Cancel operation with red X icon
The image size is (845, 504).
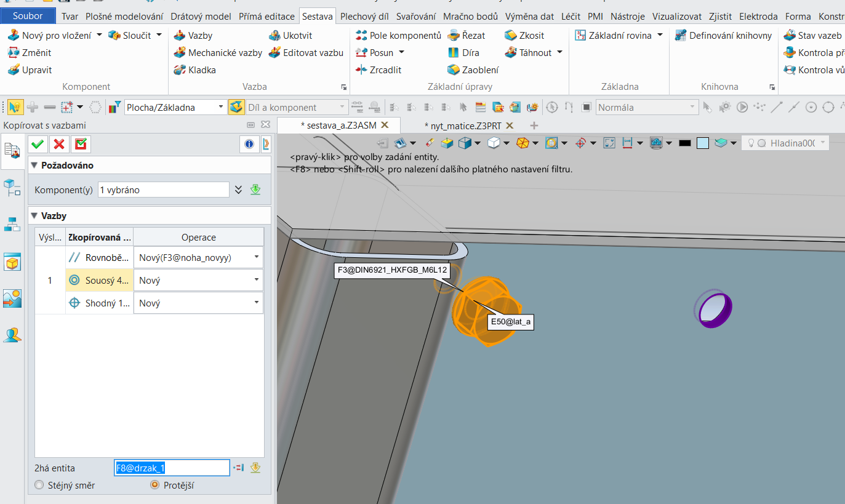click(x=59, y=144)
